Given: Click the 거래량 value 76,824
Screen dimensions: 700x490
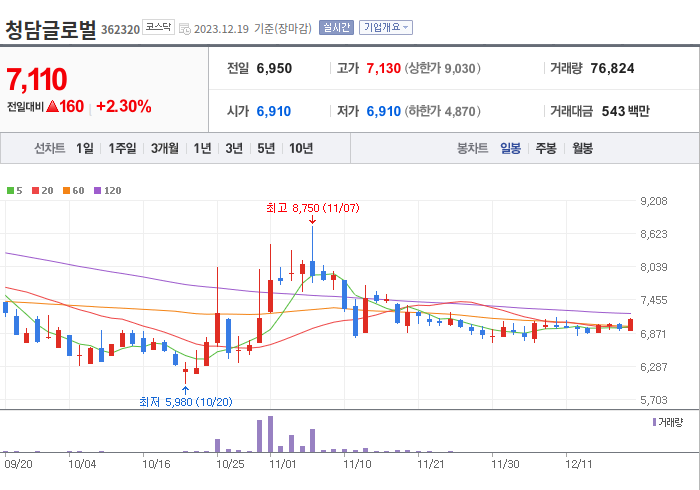Looking at the screenshot, I should [612, 68].
